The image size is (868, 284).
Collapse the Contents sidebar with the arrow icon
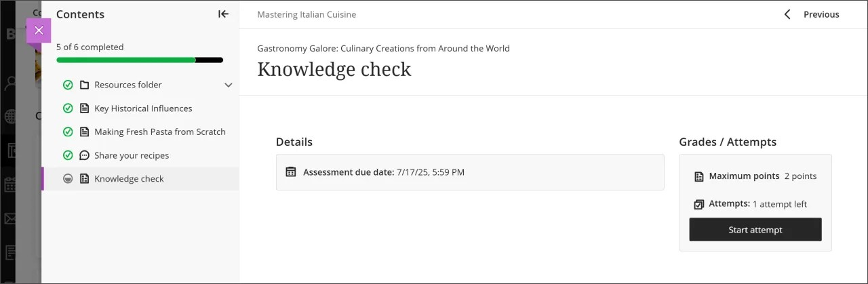(223, 14)
